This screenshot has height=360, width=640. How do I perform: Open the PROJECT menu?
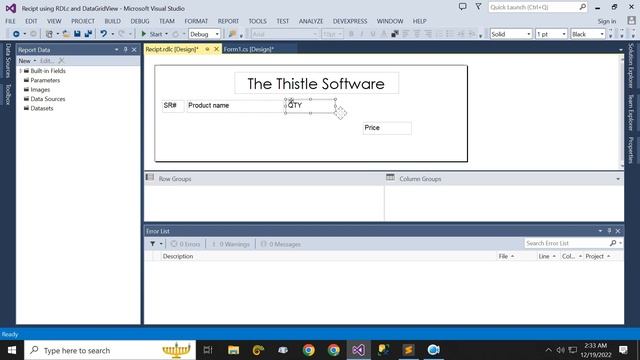coord(83,21)
